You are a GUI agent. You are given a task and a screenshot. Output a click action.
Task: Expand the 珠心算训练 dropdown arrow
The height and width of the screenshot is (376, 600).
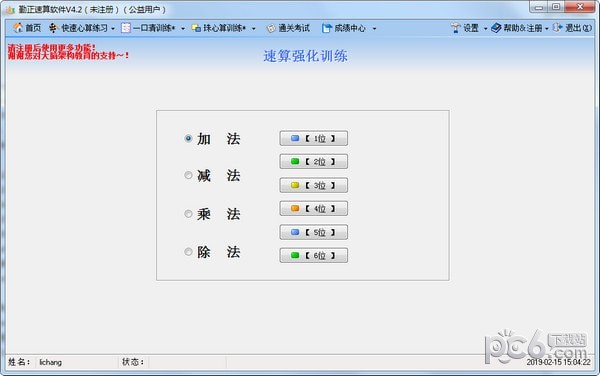[x=254, y=28]
